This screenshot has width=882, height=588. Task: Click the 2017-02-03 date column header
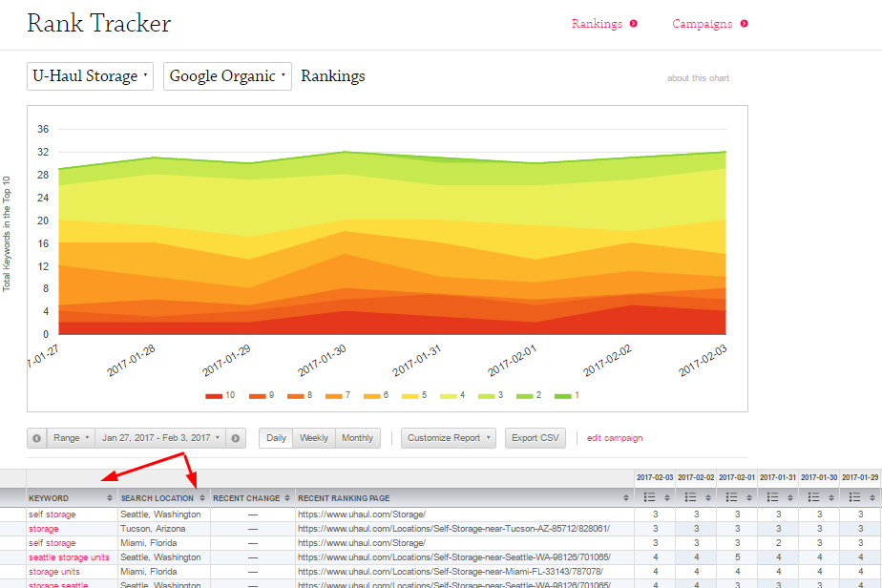[x=655, y=477]
